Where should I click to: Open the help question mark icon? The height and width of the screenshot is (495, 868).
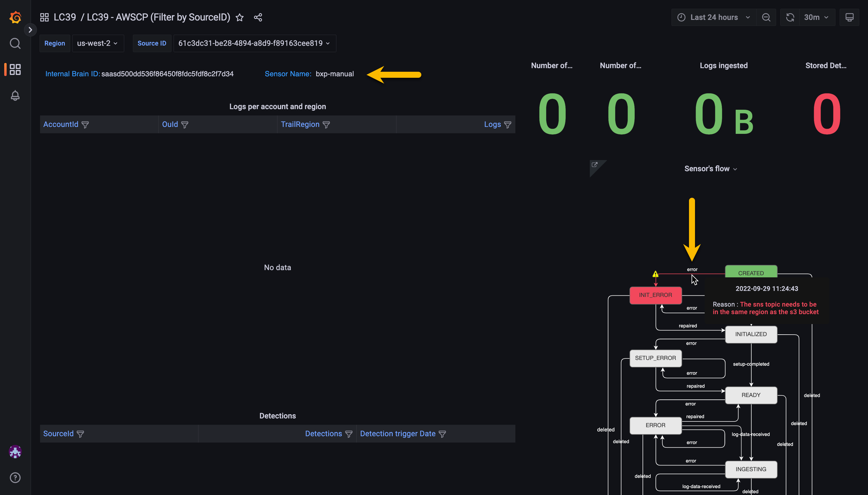pyautogui.click(x=15, y=478)
